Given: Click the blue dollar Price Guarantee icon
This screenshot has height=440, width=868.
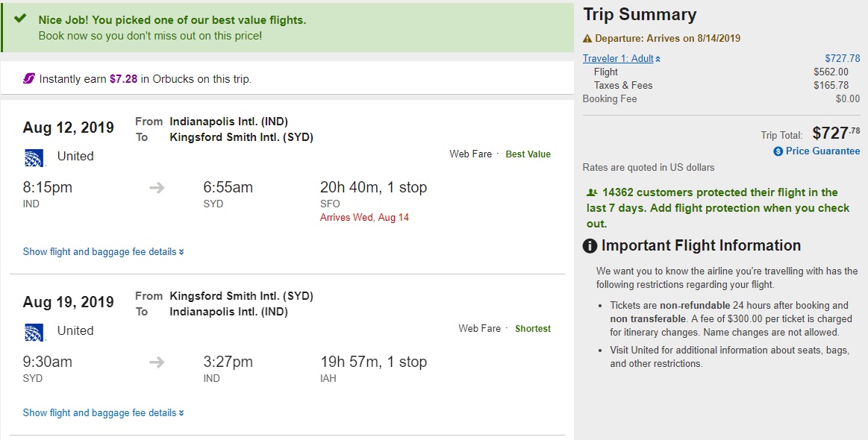Looking at the screenshot, I should 778,151.
